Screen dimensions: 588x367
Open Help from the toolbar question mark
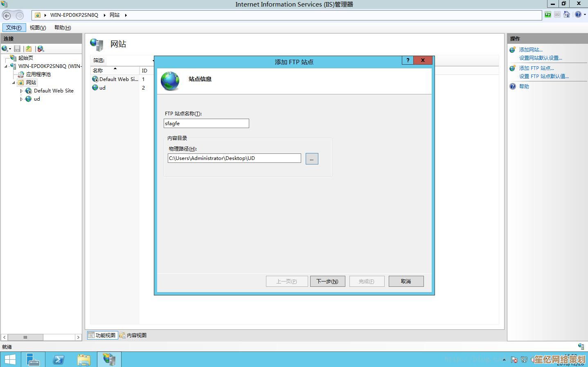[x=578, y=15]
